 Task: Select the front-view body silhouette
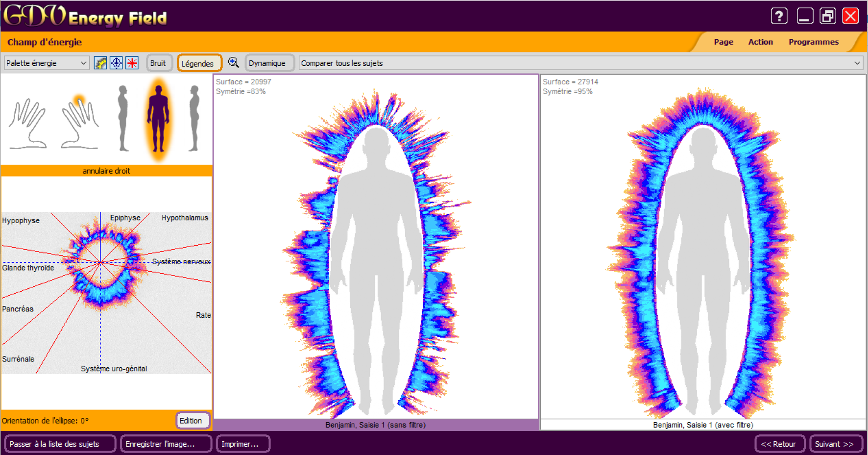click(158, 119)
